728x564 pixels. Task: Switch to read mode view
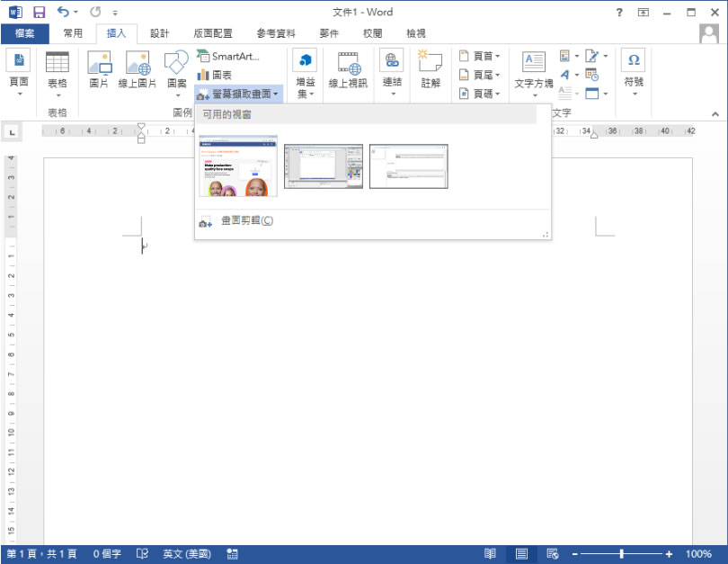pyautogui.click(x=491, y=554)
